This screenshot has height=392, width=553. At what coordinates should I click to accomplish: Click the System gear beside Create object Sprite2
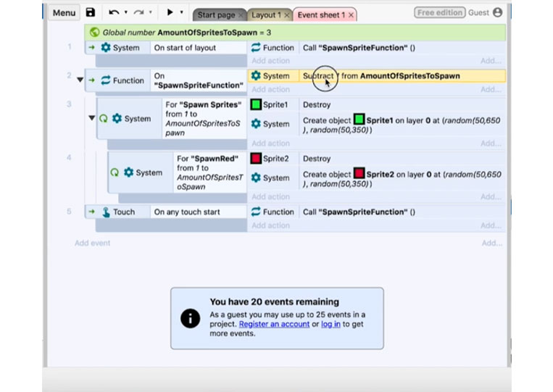click(256, 178)
